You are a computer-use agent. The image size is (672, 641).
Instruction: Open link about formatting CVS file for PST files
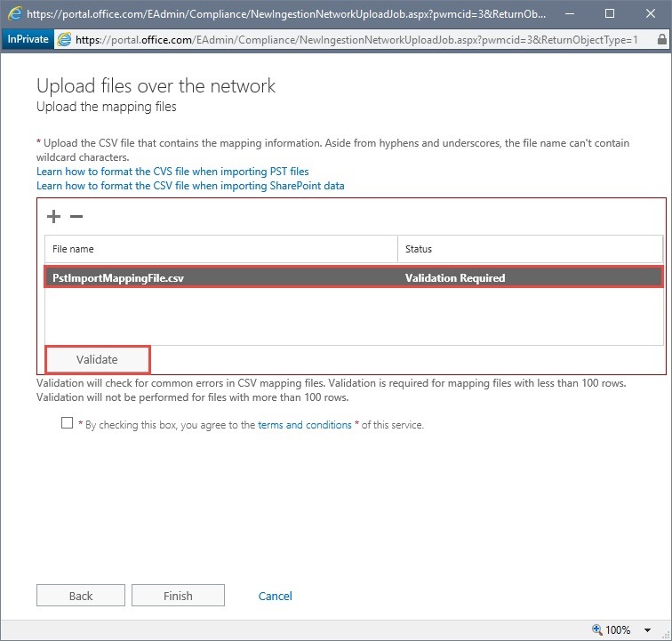172,172
